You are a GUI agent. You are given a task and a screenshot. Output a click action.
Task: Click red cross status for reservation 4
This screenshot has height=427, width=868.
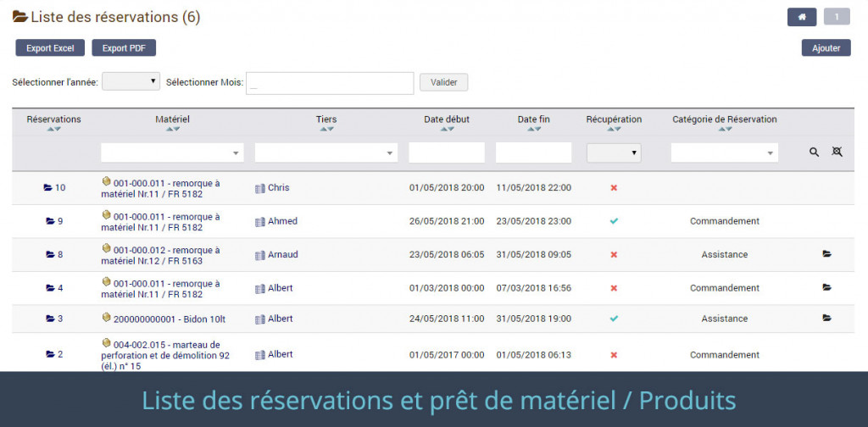point(614,288)
